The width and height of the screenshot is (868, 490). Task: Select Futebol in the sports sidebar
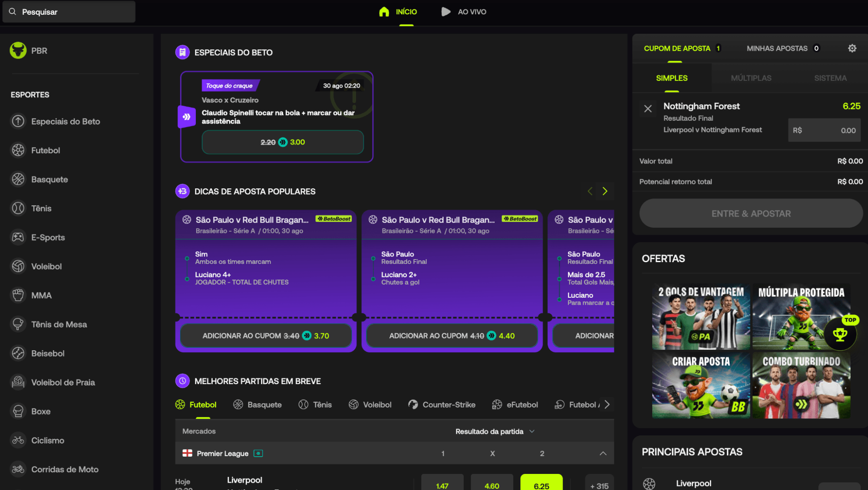(x=35, y=151)
